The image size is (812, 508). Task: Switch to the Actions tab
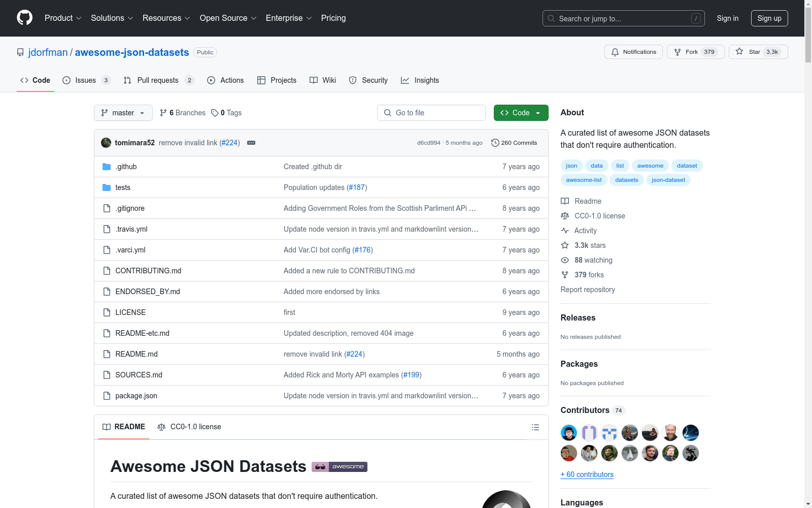[x=226, y=80]
